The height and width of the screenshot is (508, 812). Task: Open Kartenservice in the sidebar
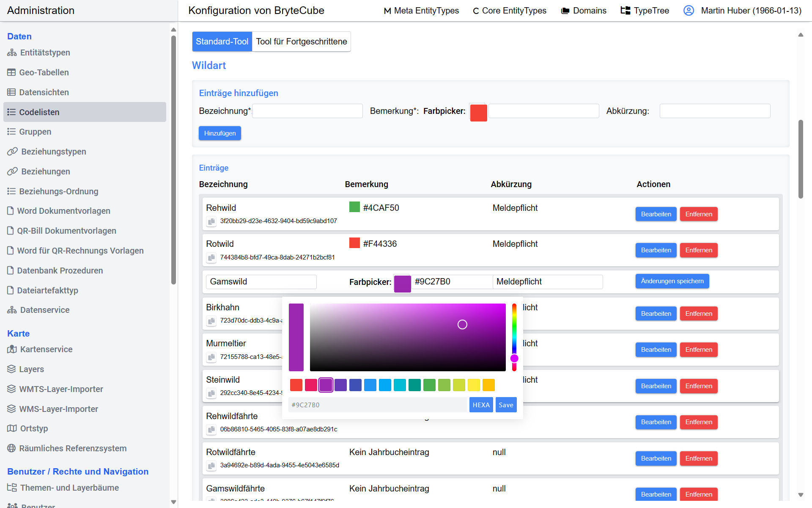46,349
